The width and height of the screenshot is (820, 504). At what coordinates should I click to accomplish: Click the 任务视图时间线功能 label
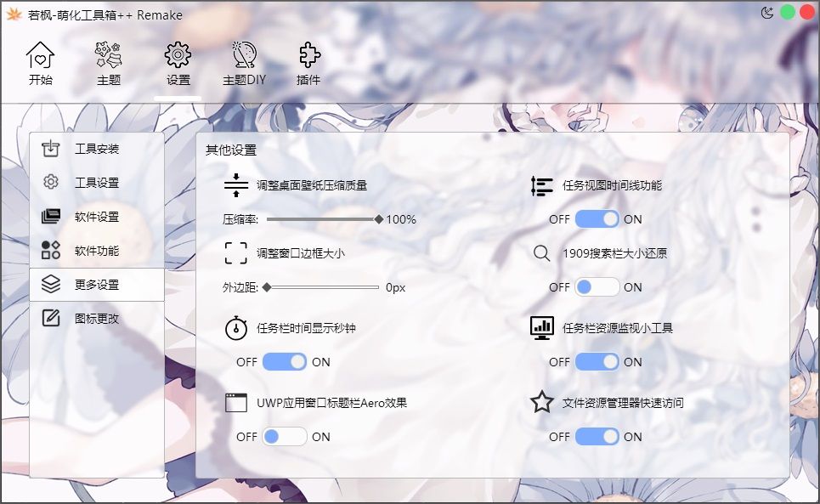click(613, 185)
